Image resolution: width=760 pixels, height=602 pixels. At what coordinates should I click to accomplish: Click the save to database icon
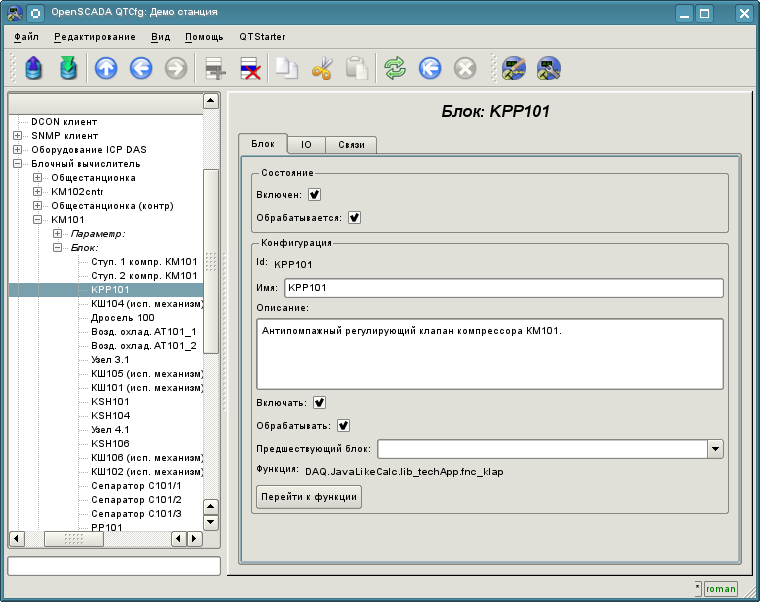coord(68,68)
